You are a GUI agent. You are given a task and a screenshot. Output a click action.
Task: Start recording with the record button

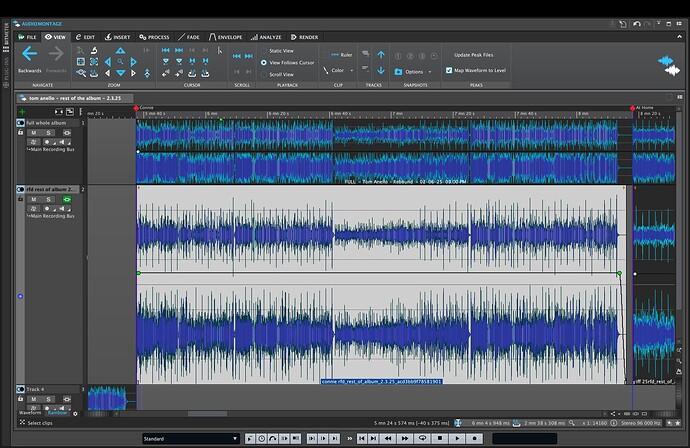(x=474, y=438)
